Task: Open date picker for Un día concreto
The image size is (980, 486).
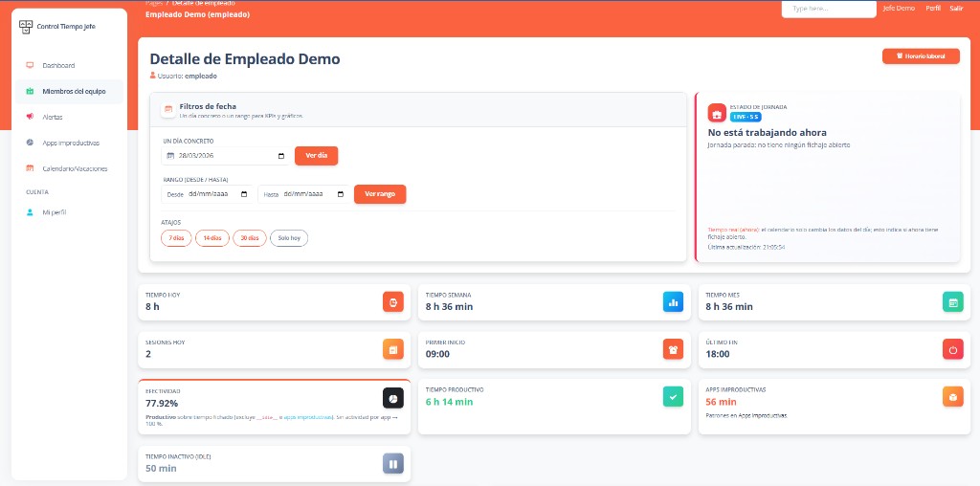Action: coord(281,156)
